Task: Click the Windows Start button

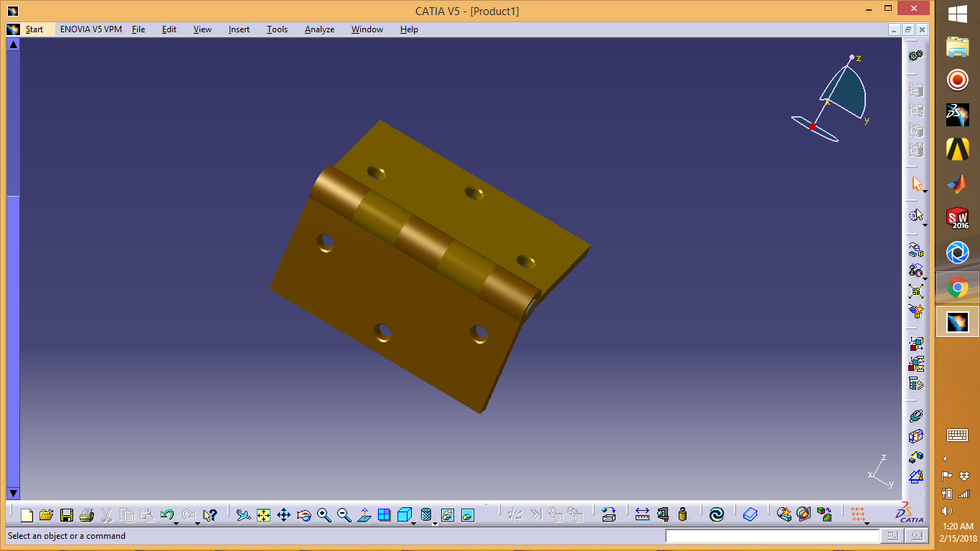Action: click(957, 13)
